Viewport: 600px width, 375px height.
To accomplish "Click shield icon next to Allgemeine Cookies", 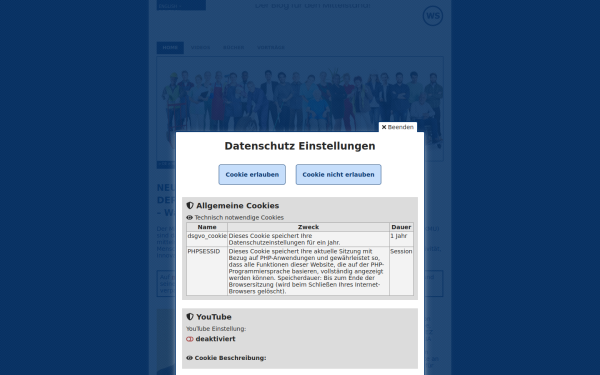I will click(190, 205).
